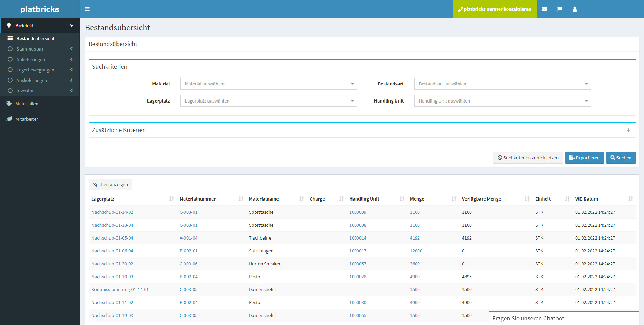Sort by WE-Datum column arrows

tap(630, 199)
